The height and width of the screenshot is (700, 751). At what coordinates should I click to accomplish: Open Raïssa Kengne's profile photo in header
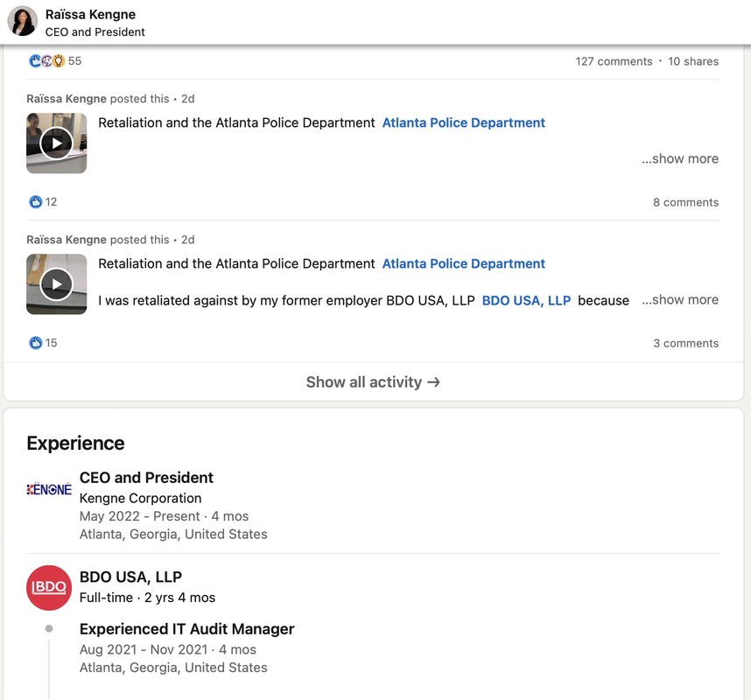click(x=23, y=22)
